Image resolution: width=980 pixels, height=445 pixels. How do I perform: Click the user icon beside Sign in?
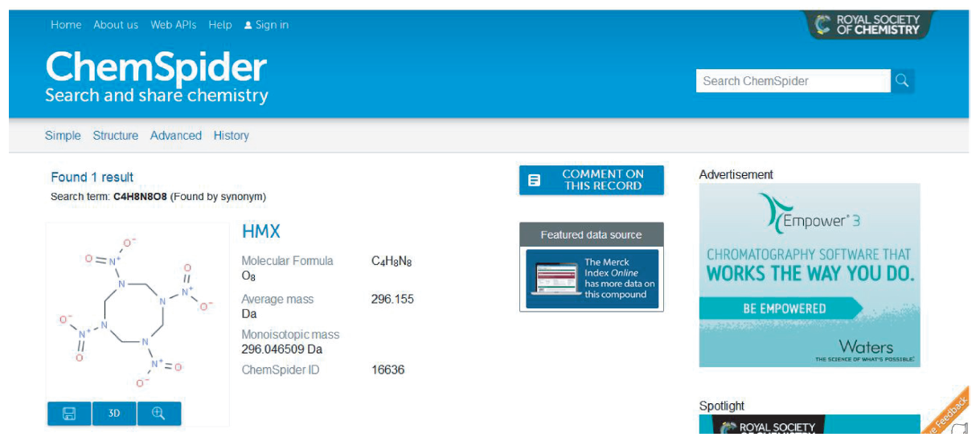pos(248,26)
